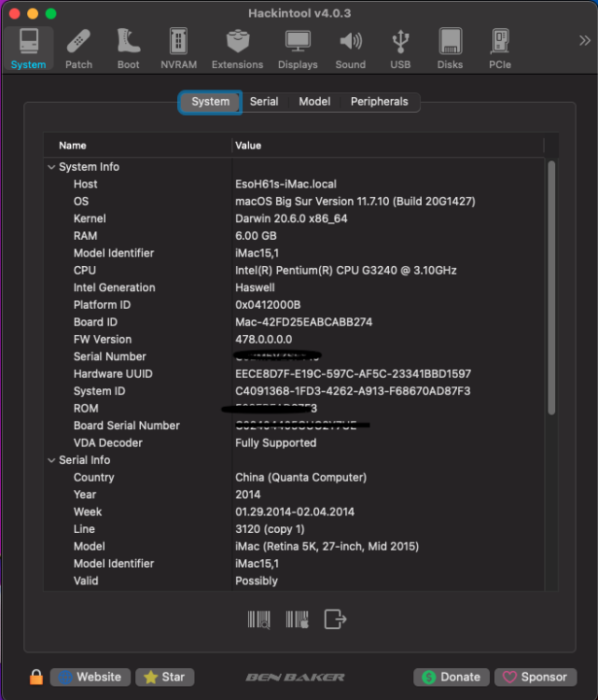Select the Host row
Screen dimensions: 598x700
(x=294, y=184)
